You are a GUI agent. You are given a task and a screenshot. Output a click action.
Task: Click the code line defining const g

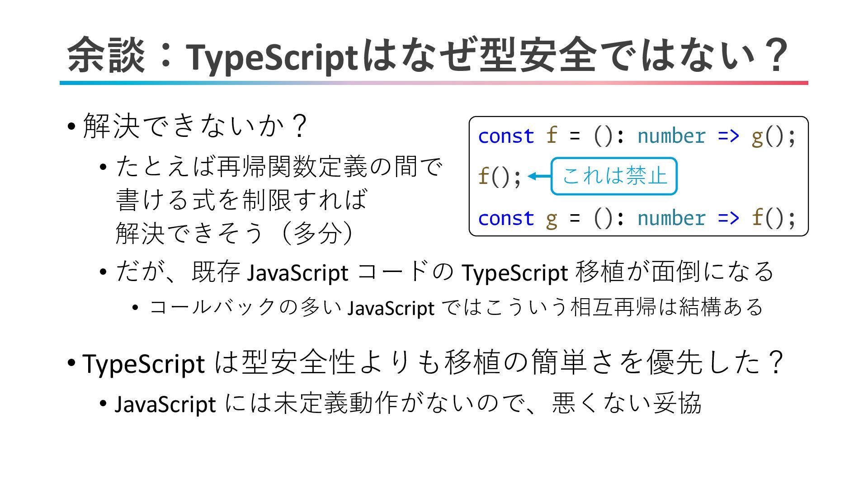(x=636, y=218)
